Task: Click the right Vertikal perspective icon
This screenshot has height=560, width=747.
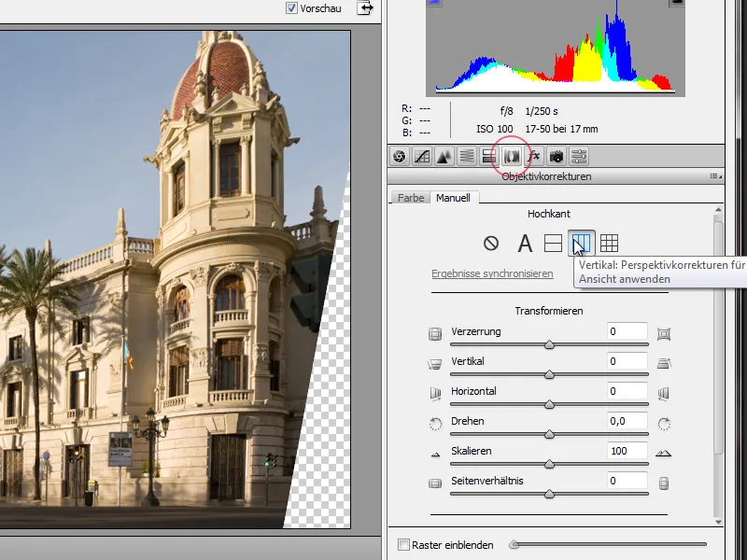Action: 664,364
